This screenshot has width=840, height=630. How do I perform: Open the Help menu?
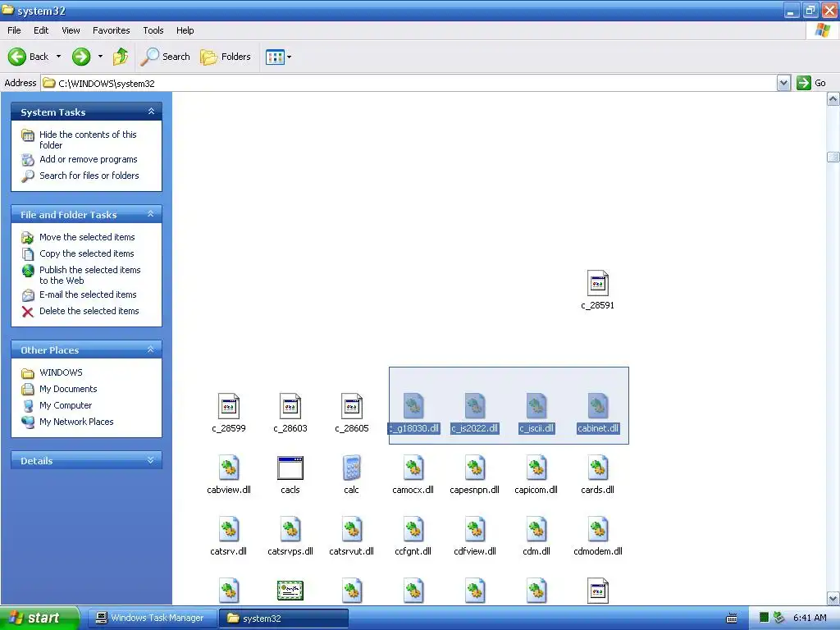185,30
